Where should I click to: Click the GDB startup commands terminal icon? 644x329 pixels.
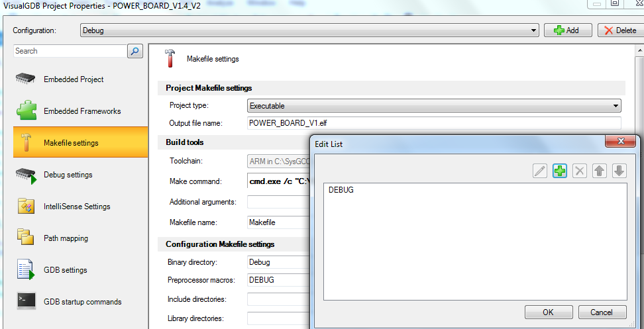27,301
